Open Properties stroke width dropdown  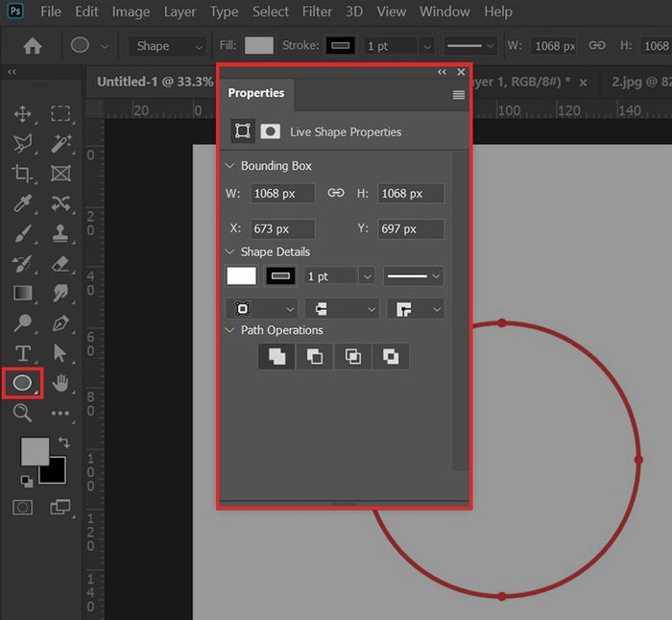pos(368,276)
